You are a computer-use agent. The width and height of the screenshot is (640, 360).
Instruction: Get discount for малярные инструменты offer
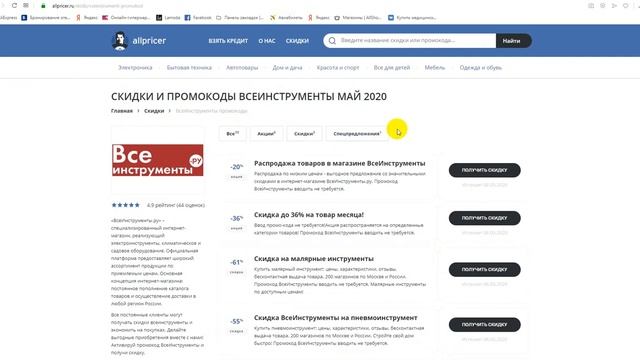(484, 269)
